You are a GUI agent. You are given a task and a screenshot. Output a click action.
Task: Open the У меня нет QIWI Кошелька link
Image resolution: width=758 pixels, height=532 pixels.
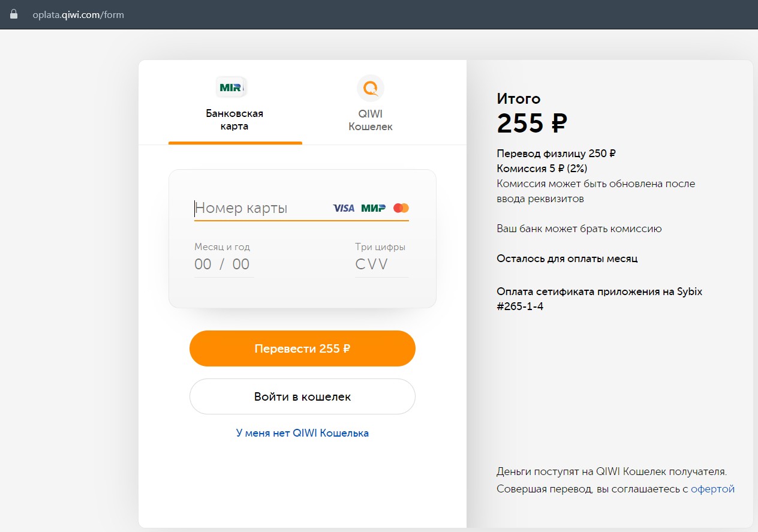click(302, 433)
